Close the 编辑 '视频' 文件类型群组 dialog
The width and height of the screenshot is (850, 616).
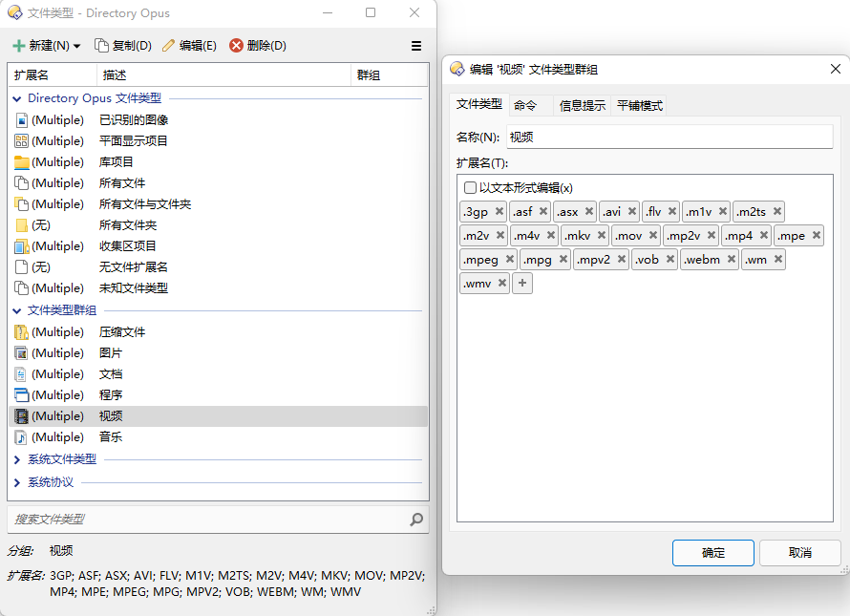point(836,69)
